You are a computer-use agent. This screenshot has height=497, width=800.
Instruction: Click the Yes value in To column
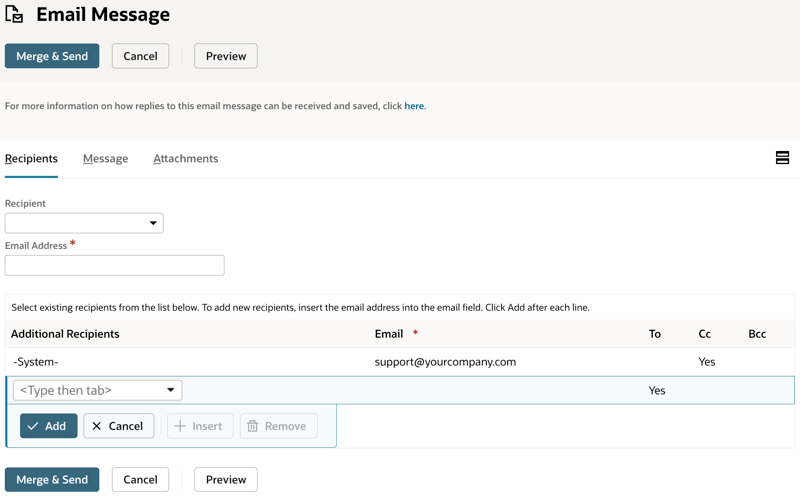click(x=657, y=390)
